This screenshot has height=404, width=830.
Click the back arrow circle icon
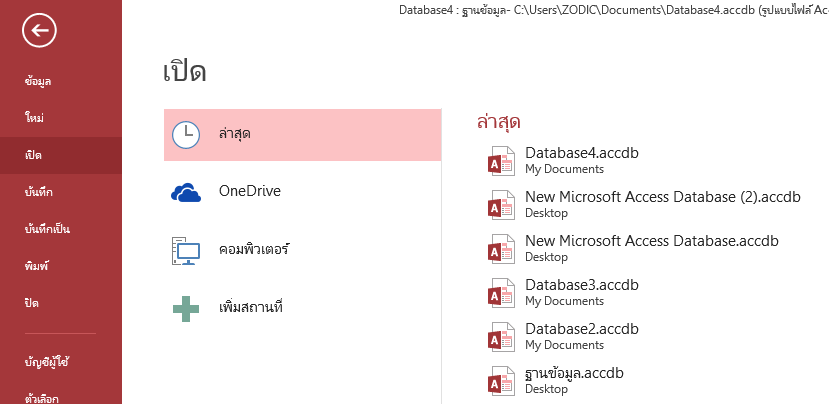click(x=39, y=32)
